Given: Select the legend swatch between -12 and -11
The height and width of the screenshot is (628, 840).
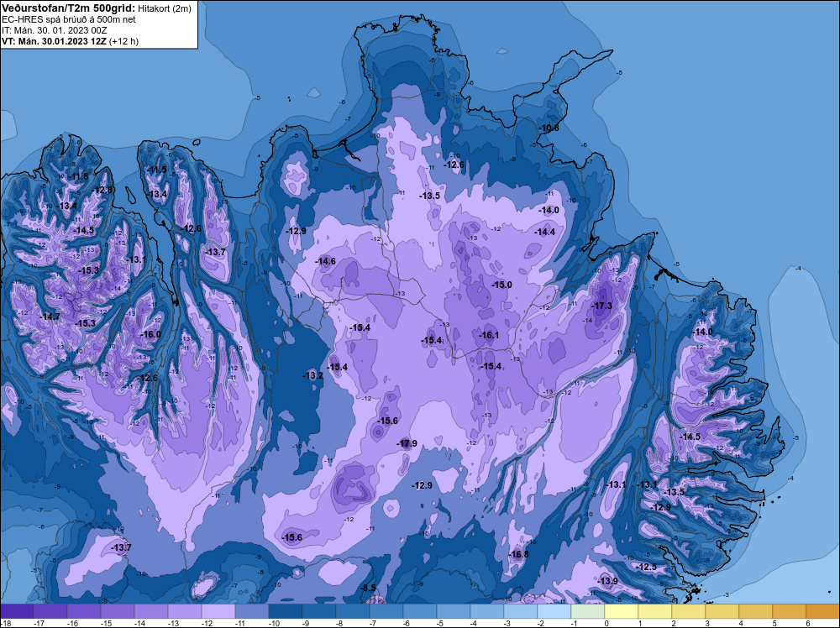Looking at the screenshot, I should pyautogui.click(x=218, y=611).
